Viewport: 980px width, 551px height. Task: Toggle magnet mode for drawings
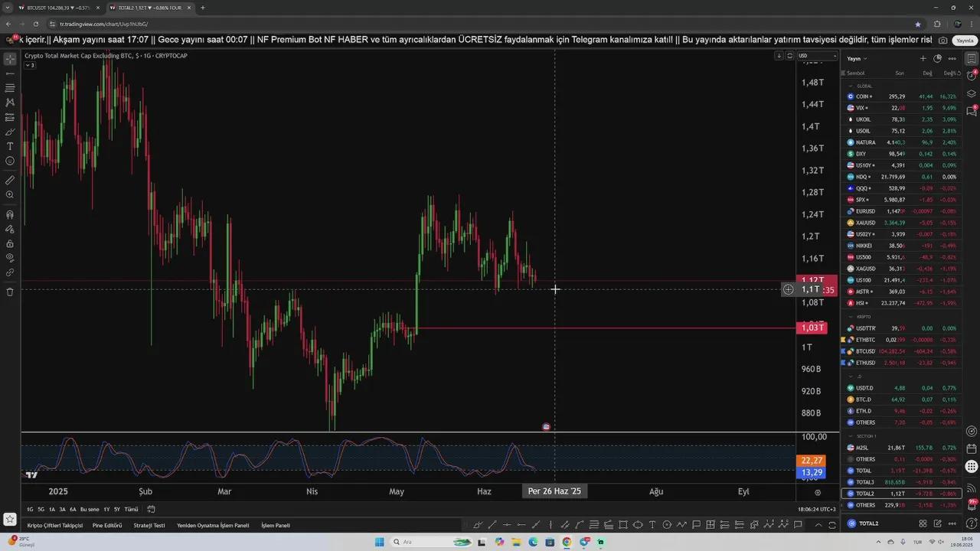(x=10, y=214)
